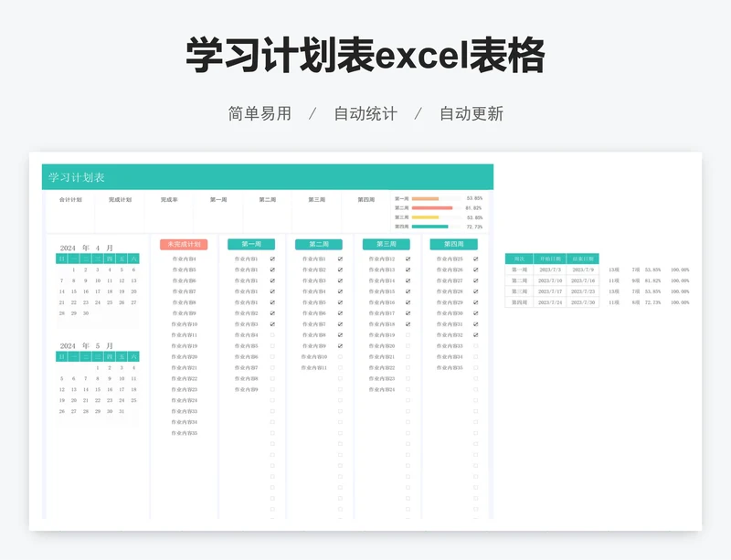Select 作业内容35 in the 未完成计划 list
Image resolution: width=731 pixels, height=560 pixels.
coord(185,433)
